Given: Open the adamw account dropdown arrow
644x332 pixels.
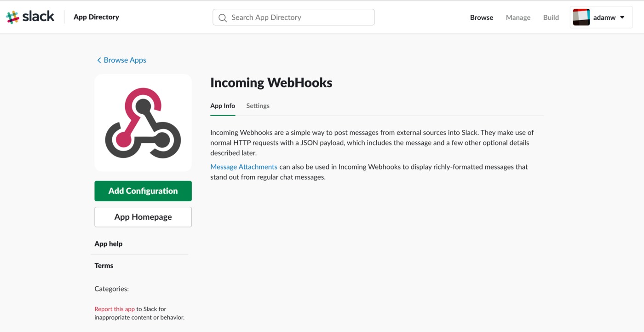Looking at the screenshot, I should tap(622, 17).
